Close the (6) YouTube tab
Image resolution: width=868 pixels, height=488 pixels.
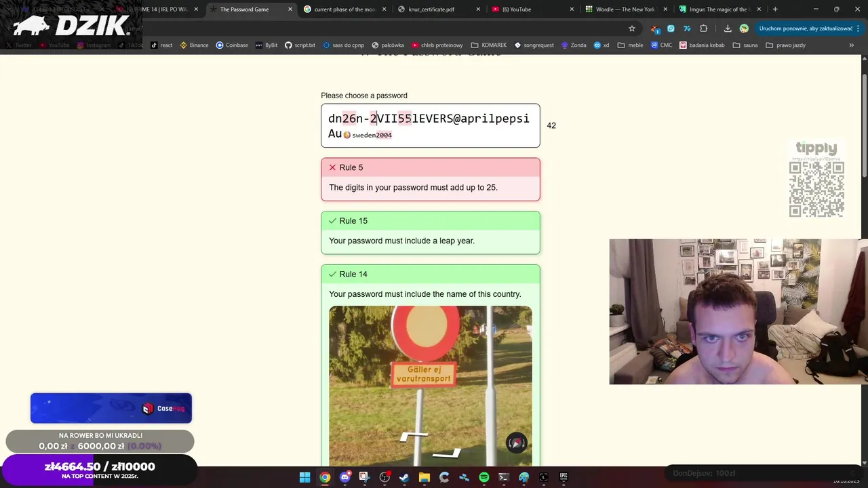(572, 9)
